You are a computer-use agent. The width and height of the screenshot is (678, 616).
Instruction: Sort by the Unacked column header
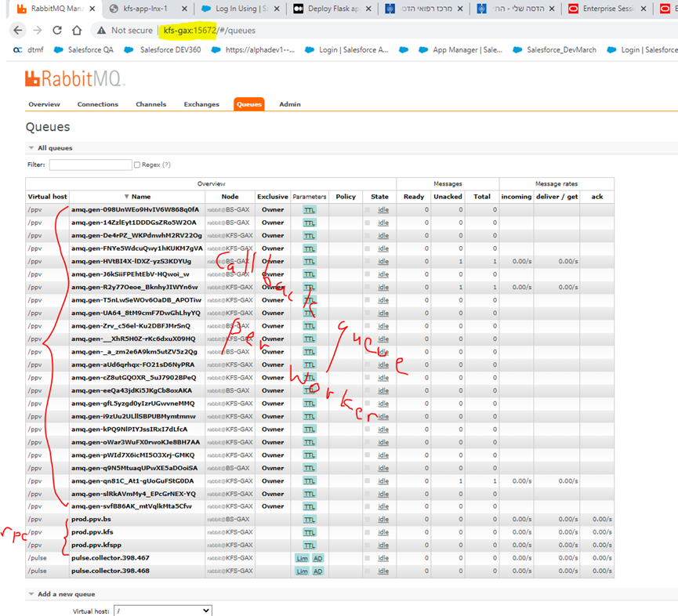click(448, 196)
